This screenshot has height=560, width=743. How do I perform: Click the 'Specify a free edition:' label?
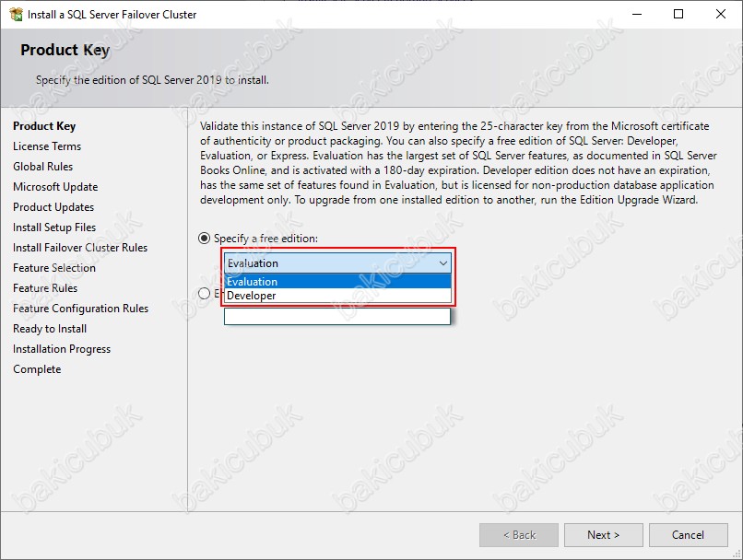pos(265,239)
